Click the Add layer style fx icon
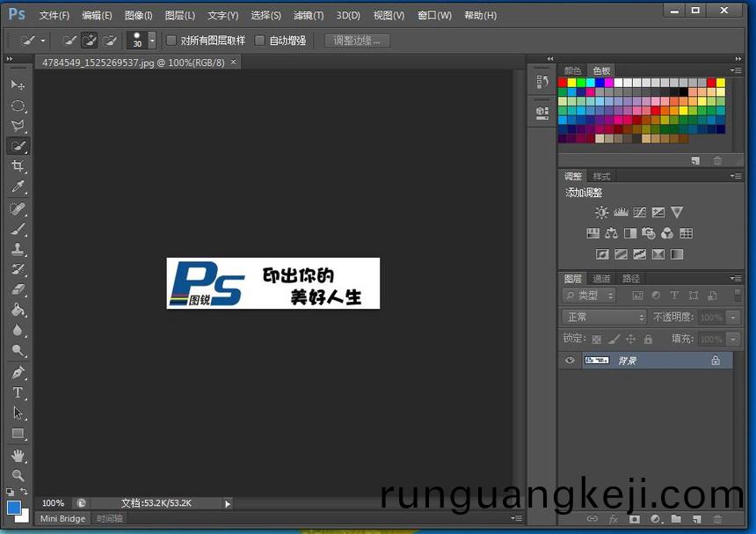Screen dimensions: 756x534 [x=614, y=519]
